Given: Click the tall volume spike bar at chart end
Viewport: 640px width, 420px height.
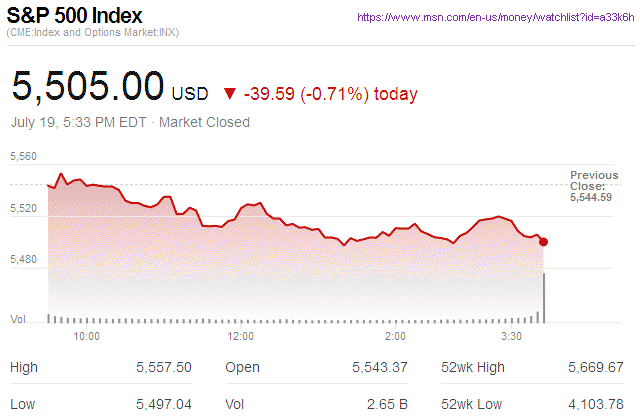Looking at the screenshot, I should [x=544, y=298].
